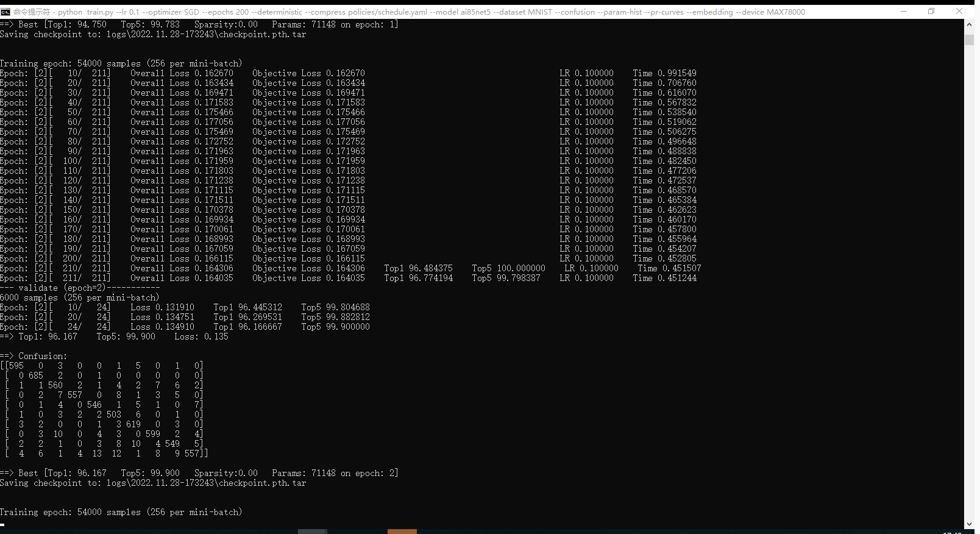Close the python train.py console window
Screen dimensions: 980x534
959,12
